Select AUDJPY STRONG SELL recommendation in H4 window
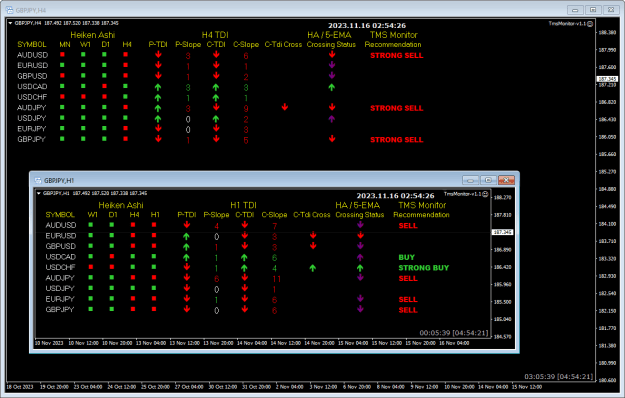 [x=396, y=108]
